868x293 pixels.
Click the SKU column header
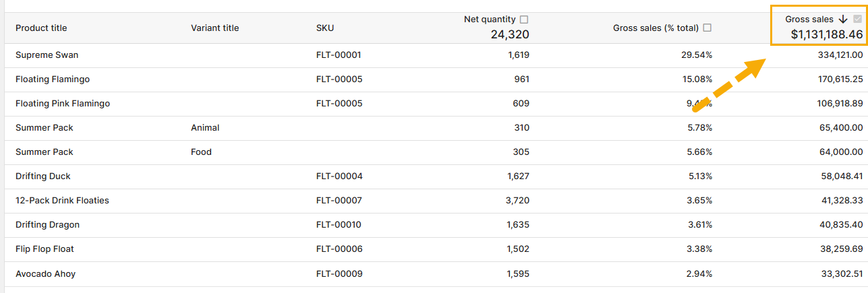[x=325, y=28]
